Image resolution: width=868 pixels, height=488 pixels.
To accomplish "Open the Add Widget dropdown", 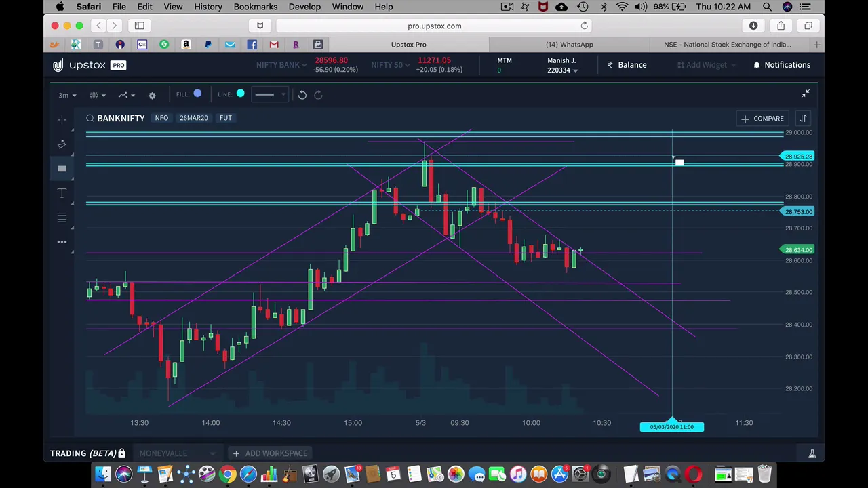I will 706,65.
